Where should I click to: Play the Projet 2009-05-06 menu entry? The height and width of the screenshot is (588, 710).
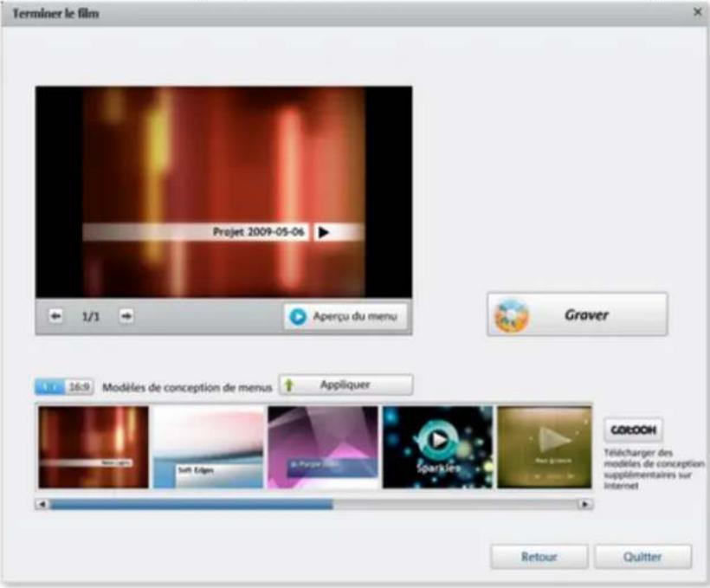(323, 232)
